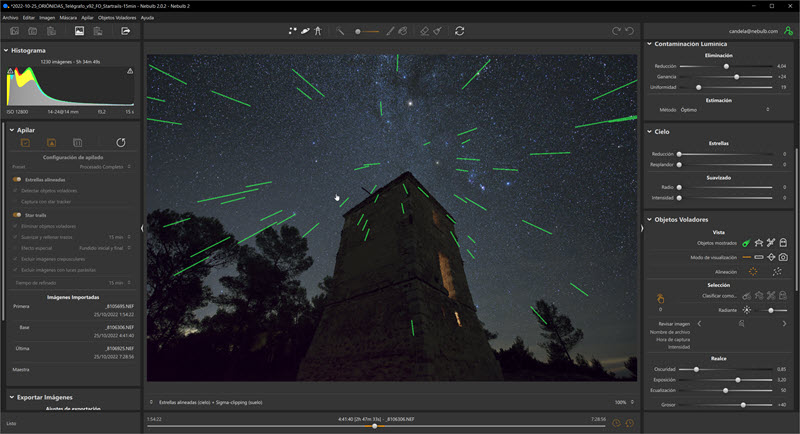Toggle the Eliminar objetos voladores checkbox
800x434 pixels.
[x=15, y=226]
